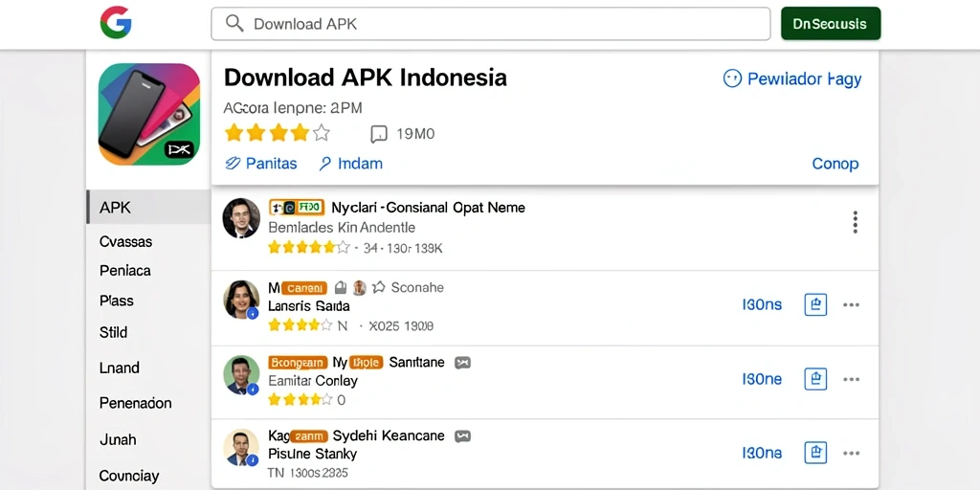Click the l30ne link in Eamitar Conlay row

coord(762,379)
